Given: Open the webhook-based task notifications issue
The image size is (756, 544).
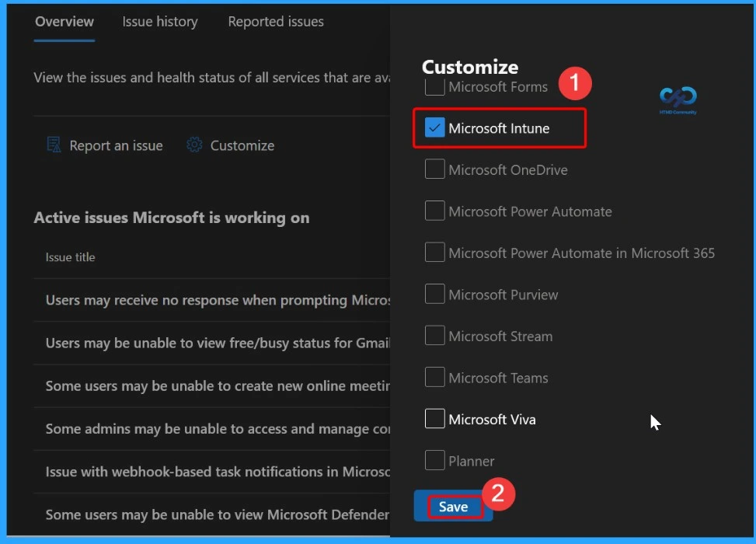Looking at the screenshot, I should tap(218, 472).
